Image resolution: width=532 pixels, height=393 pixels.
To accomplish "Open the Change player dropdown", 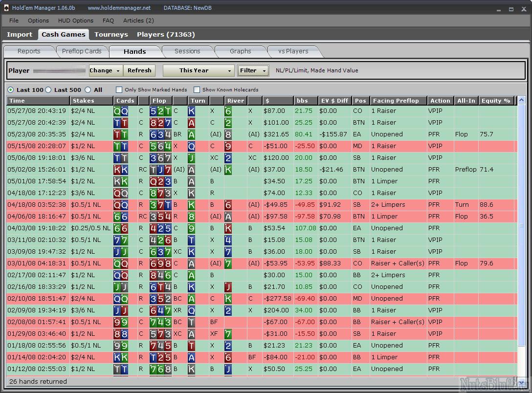I will pyautogui.click(x=105, y=70).
